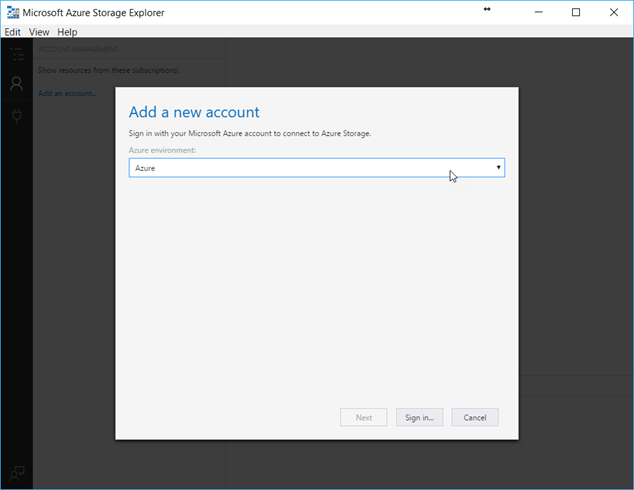Image resolution: width=634 pixels, height=490 pixels.
Task: Click the 'Sign in with your Microsoft Azure account' text
Action: coord(249,133)
